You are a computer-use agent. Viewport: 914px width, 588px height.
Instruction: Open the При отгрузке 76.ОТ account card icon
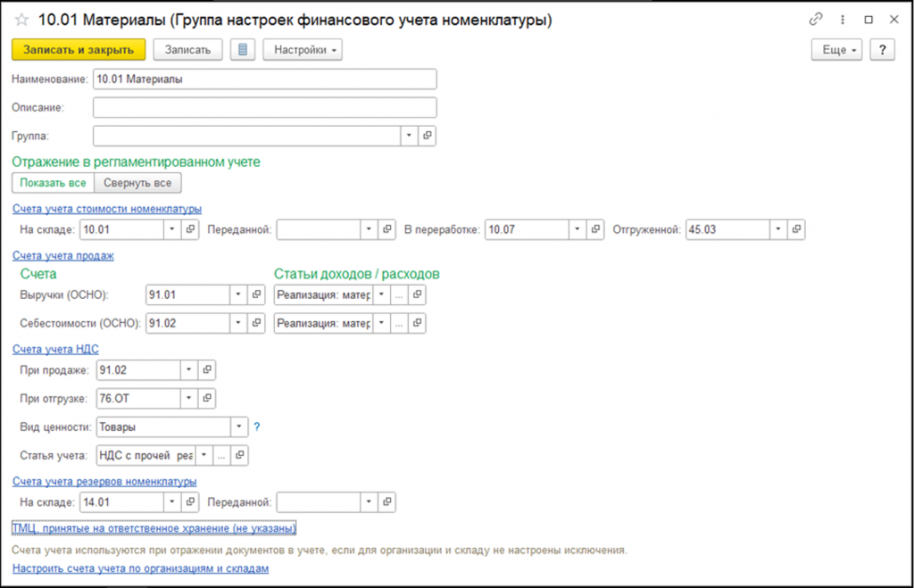coord(207,398)
